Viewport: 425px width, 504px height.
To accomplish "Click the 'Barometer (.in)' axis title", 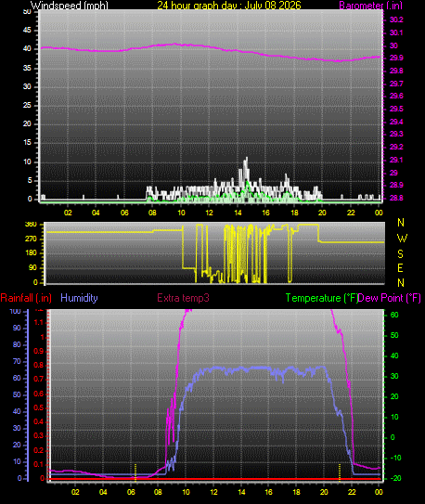I will coord(370,6).
